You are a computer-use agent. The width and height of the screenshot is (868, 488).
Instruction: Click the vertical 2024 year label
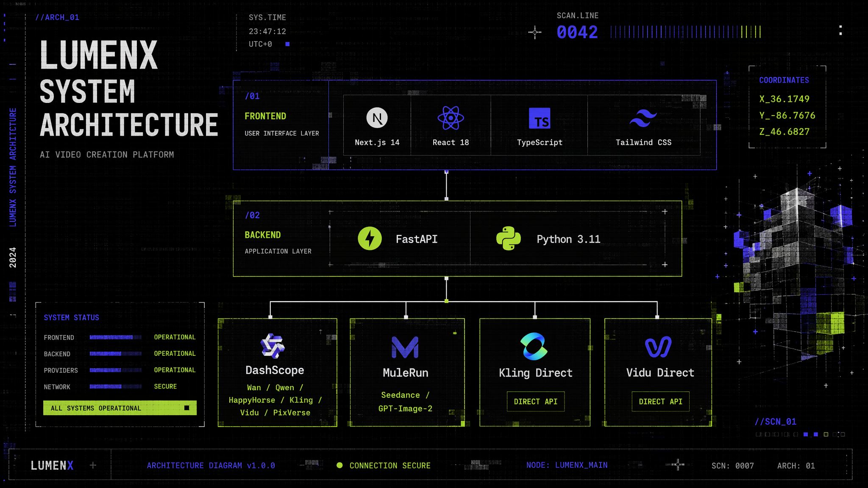click(13, 257)
